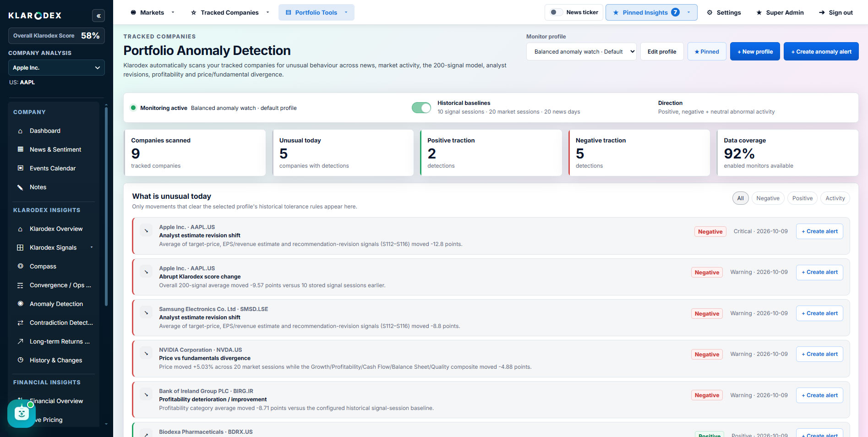Filter detections by Negative
This screenshot has height=437, width=868.
(x=768, y=198)
